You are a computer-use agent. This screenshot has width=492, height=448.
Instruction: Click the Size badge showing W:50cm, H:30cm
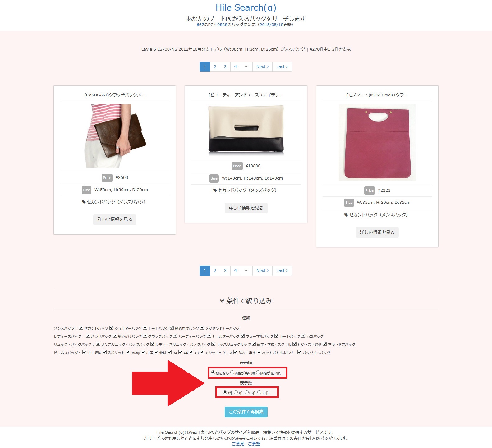coord(86,190)
